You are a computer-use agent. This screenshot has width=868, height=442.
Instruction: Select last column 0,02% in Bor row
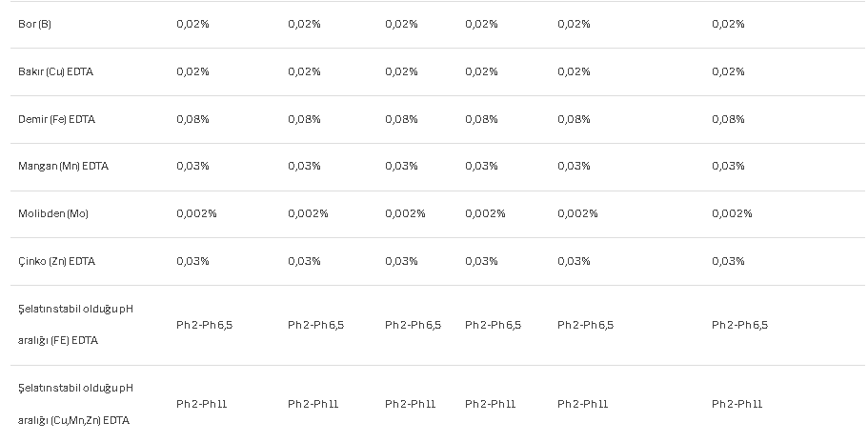coord(728,25)
